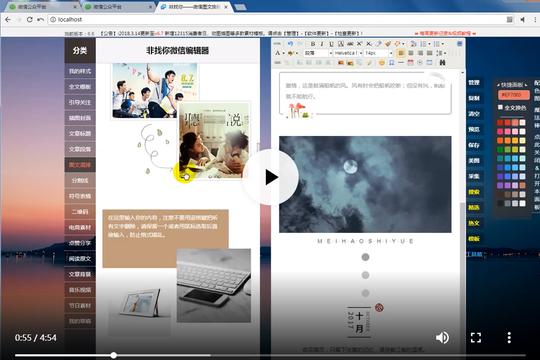Click the Underline icon in the editor toolbar
Viewport: 540px width, 360px height.
[x=331, y=44]
